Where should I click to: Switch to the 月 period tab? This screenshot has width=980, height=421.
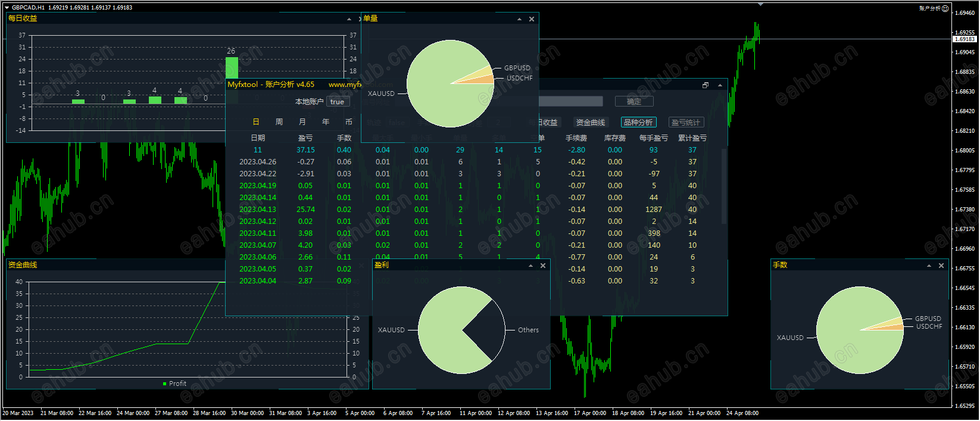tap(302, 122)
